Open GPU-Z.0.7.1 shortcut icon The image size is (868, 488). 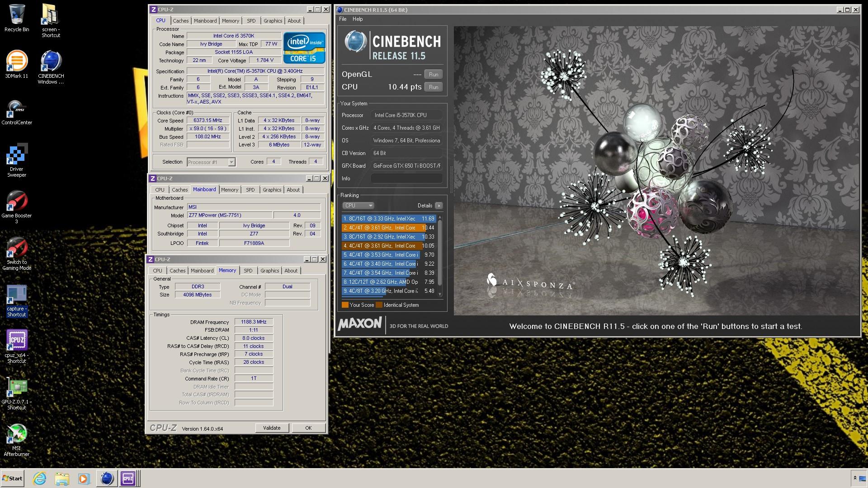point(17,394)
